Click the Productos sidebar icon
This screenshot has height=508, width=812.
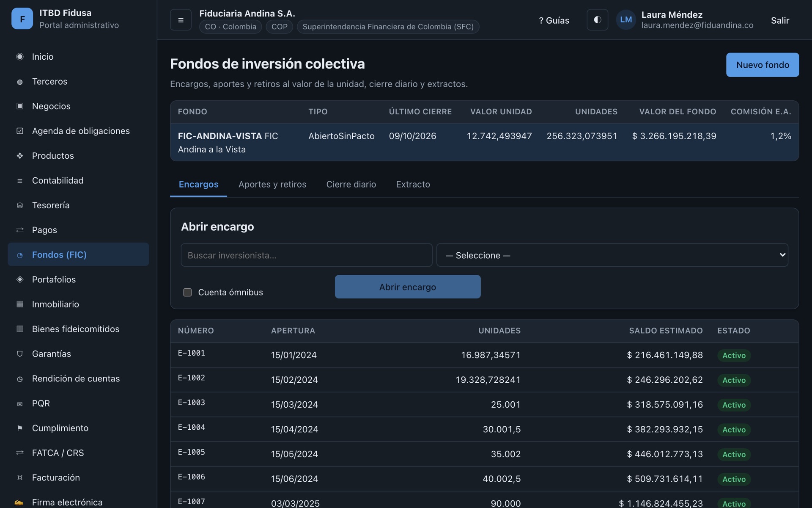pos(20,156)
